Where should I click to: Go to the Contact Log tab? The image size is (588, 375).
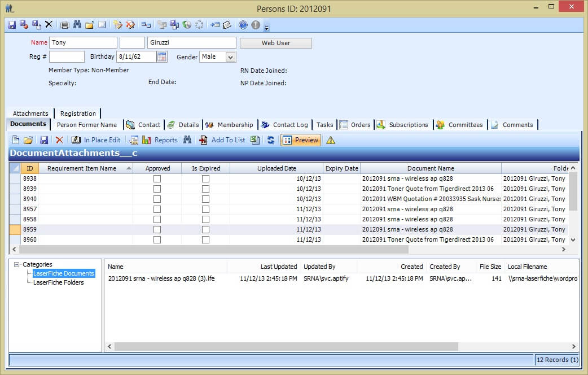pyautogui.click(x=286, y=125)
